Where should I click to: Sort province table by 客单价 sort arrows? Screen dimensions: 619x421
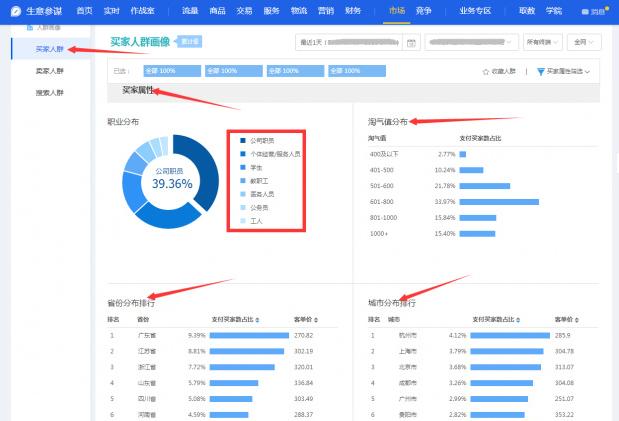316,320
